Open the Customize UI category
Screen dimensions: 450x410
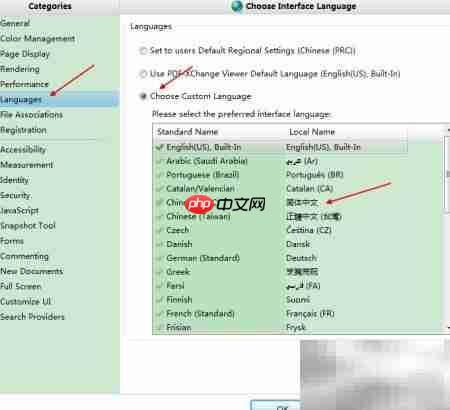pyautogui.click(x=26, y=301)
